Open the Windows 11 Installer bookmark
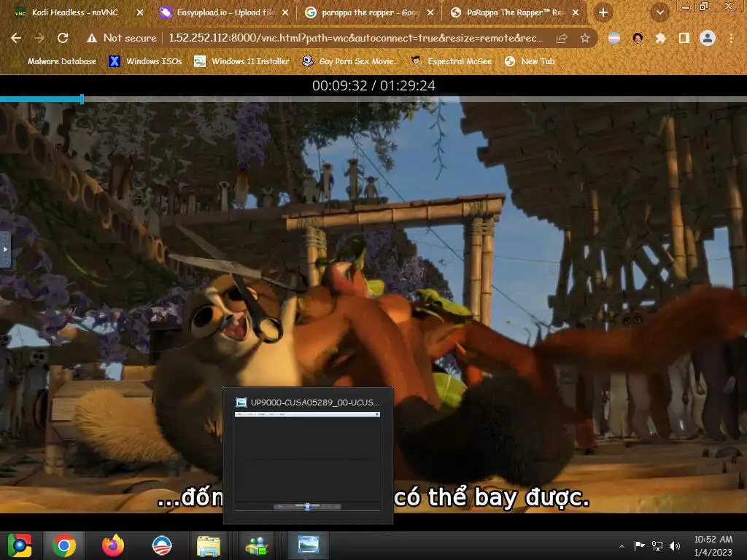This screenshot has height=560, width=747. (242, 61)
